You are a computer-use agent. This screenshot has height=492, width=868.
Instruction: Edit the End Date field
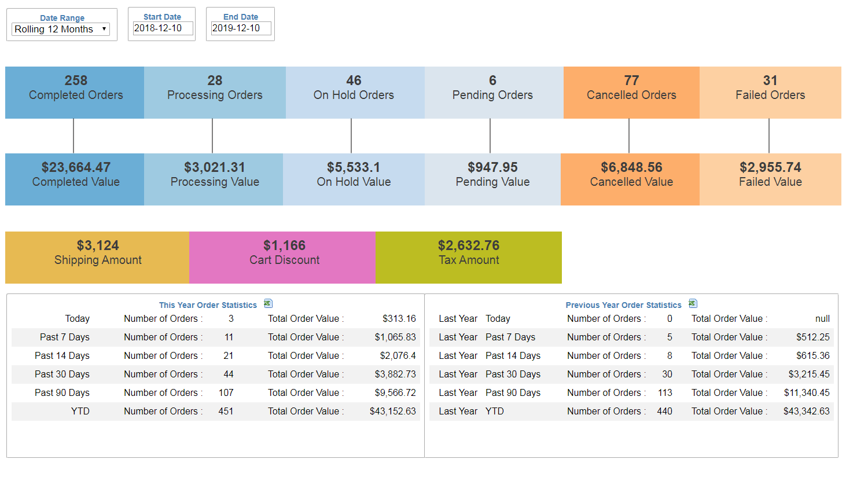[x=241, y=28]
